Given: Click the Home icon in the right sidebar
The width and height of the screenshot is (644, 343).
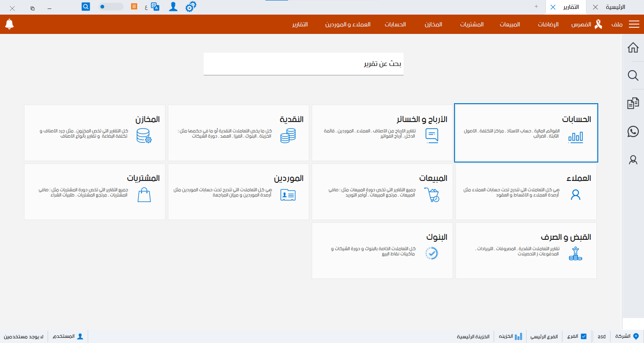Looking at the screenshot, I should tap(633, 49).
